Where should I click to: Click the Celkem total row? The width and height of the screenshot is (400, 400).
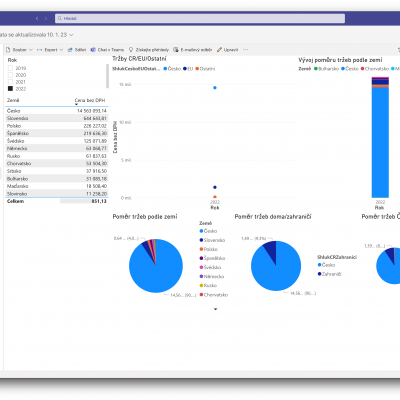pos(57,201)
